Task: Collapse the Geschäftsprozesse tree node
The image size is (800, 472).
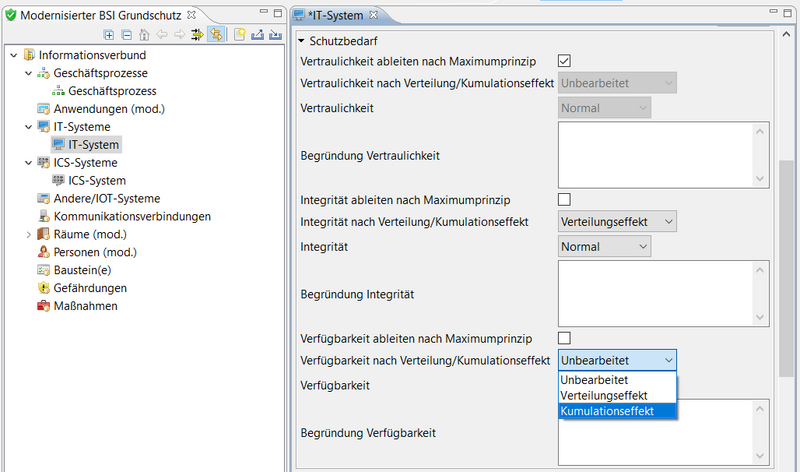Action: [x=29, y=73]
